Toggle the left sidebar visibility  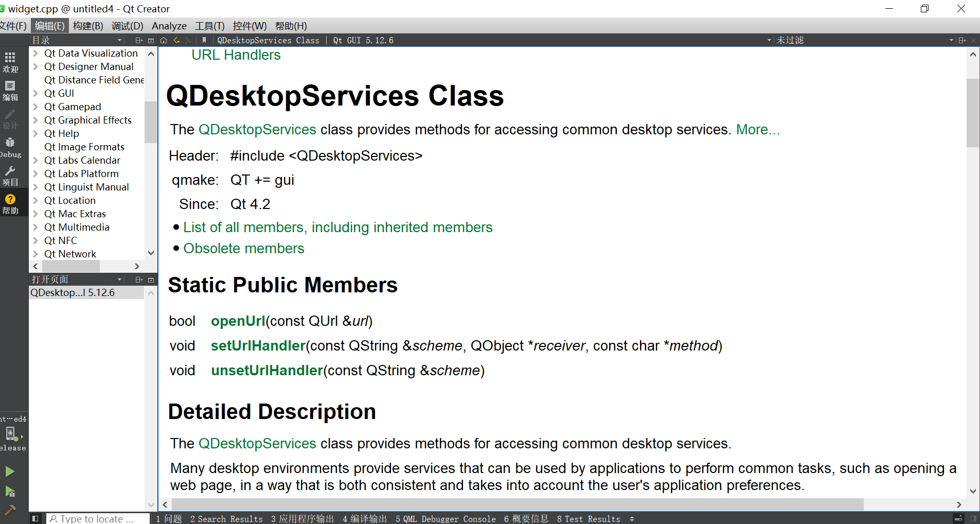(35, 518)
